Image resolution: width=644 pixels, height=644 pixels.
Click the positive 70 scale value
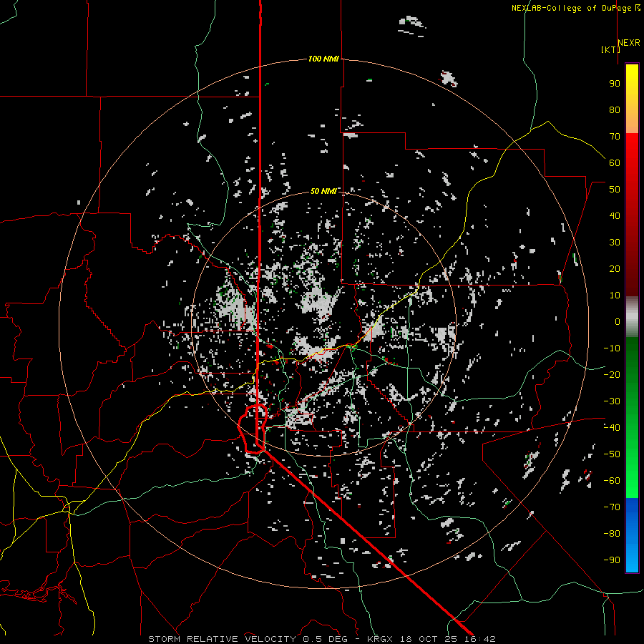click(x=615, y=137)
